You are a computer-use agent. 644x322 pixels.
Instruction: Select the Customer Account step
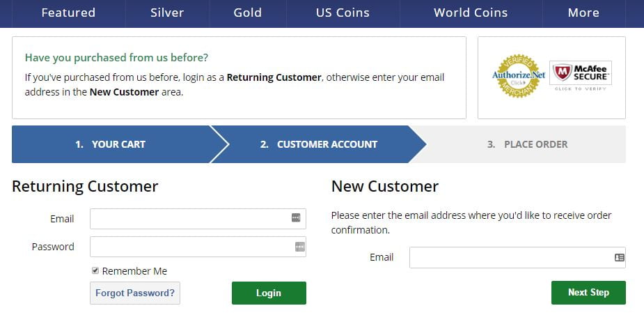(x=319, y=144)
